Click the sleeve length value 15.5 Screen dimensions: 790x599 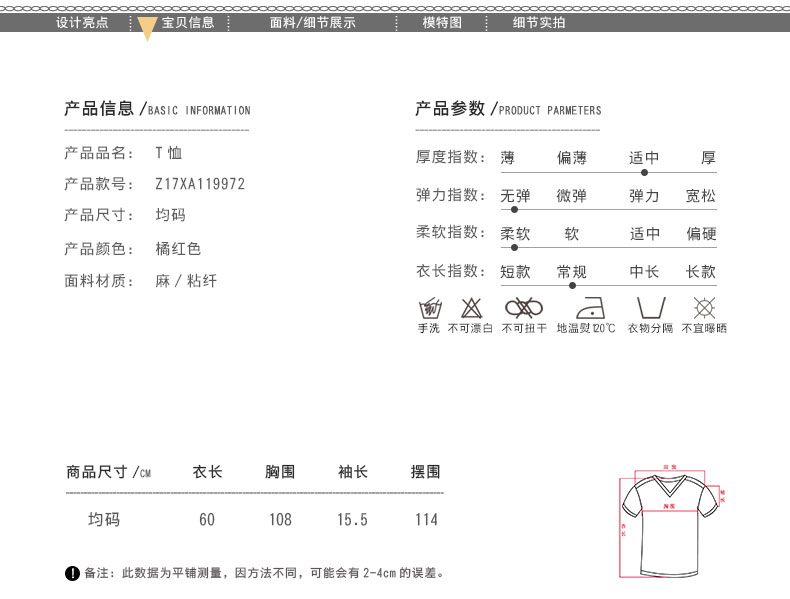point(353,519)
